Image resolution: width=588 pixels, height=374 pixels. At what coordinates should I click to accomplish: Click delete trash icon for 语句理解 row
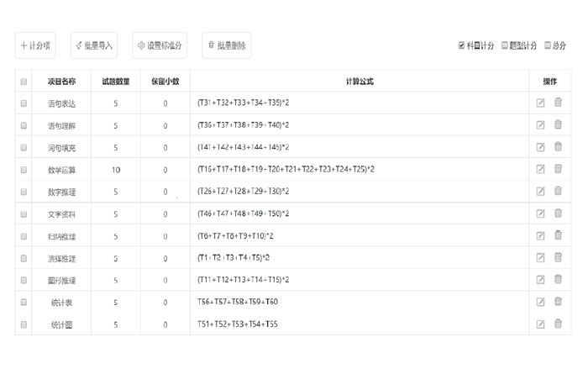[x=558, y=125]
